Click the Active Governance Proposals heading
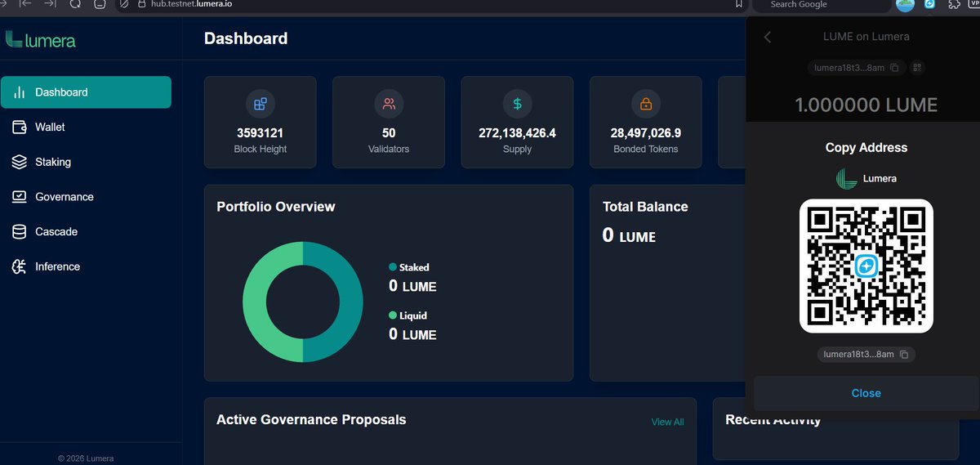This screenshot has width=980, height=465. (311, 419)
